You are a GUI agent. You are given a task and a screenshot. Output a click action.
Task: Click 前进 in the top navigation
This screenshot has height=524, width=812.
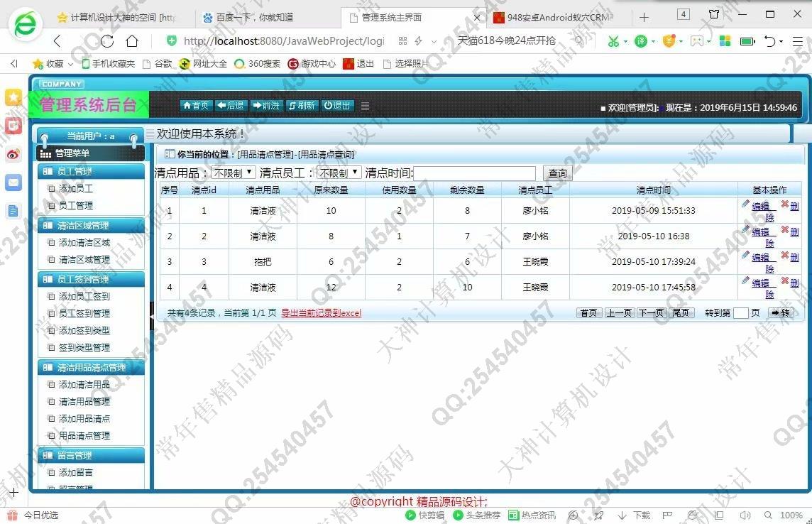click(x=266, y=106)
